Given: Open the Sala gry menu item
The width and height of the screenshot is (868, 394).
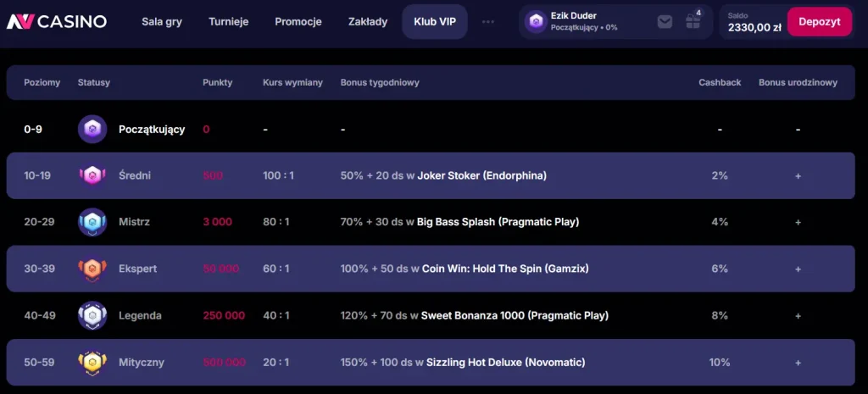Looking at the screenshot, I should (x=162, y=22).
